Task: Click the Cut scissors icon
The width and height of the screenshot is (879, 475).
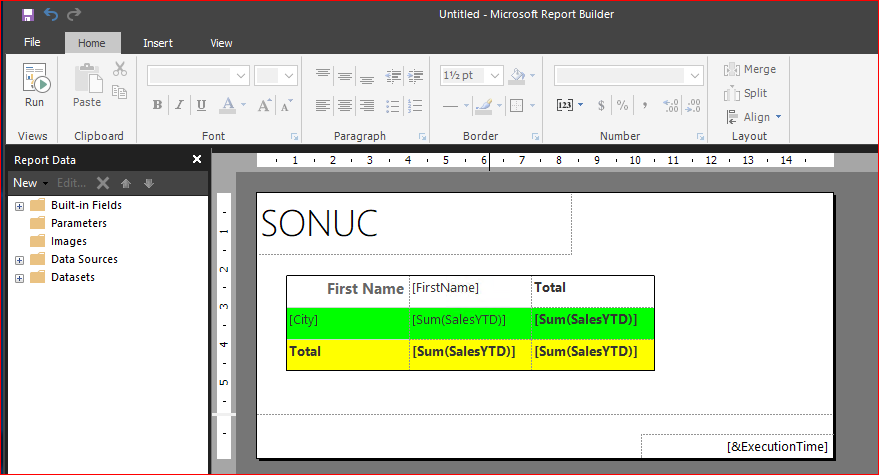Action: pos(120,69)
